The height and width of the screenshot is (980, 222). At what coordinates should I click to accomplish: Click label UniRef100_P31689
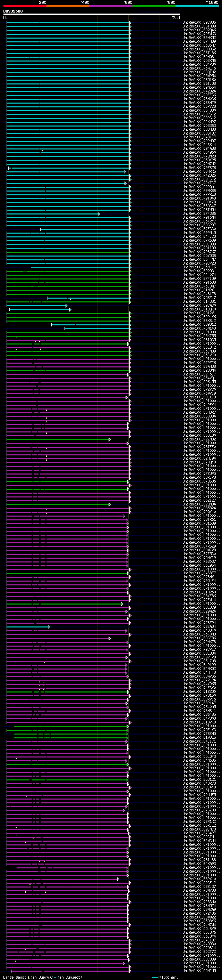199,524
